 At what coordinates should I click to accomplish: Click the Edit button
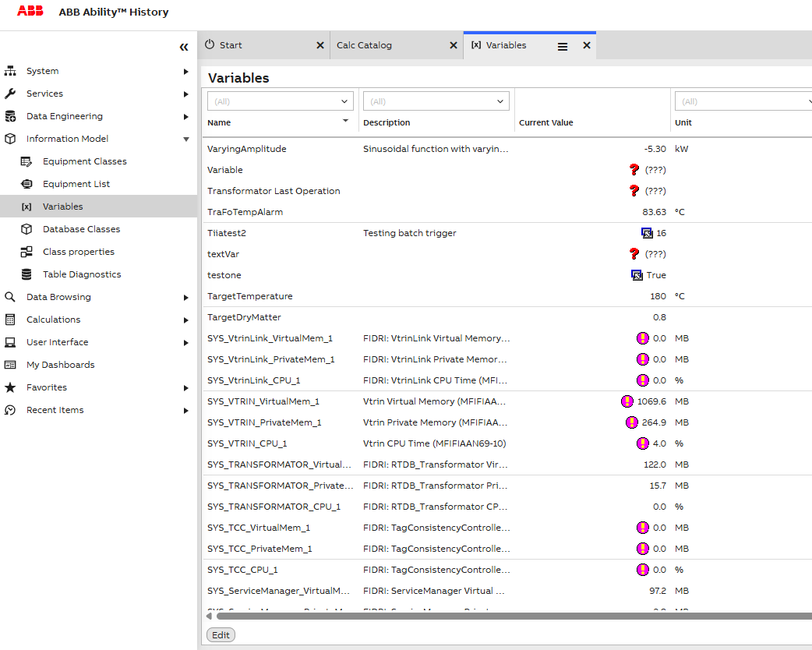coord(221,635)
